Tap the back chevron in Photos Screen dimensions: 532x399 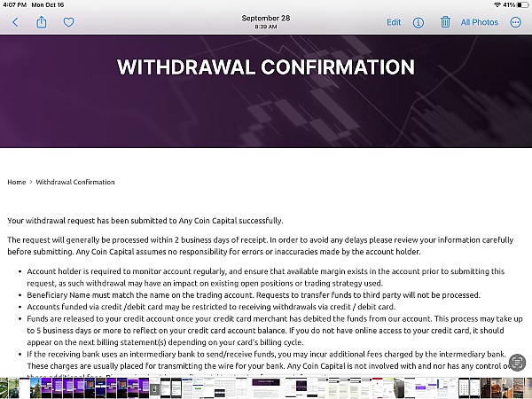click(x=15, y=22)
